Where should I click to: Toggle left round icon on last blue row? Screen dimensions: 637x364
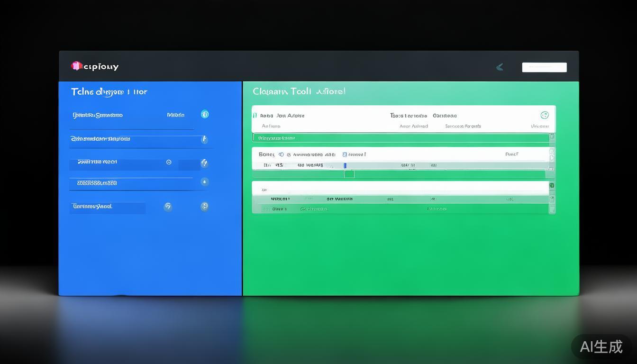point(168,207)
